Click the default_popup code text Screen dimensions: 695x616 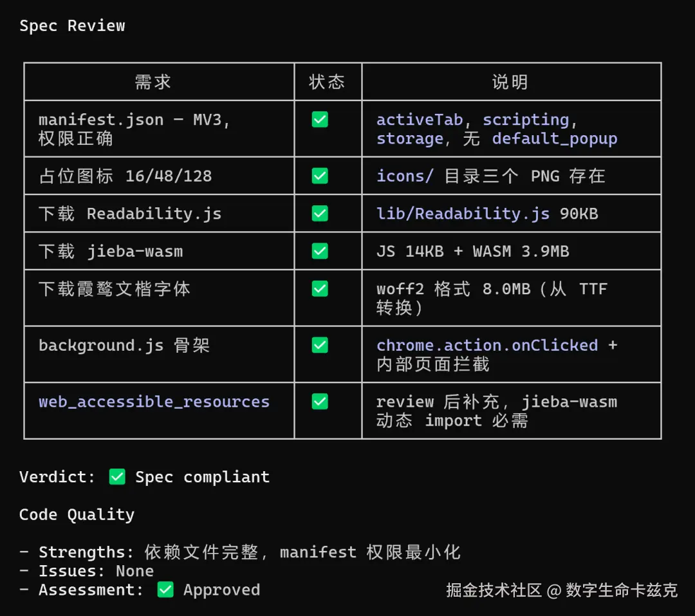tap(555, 139)
